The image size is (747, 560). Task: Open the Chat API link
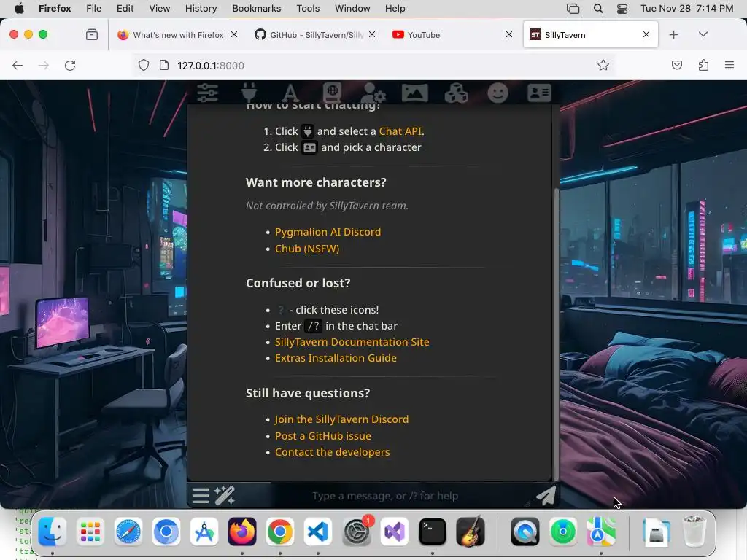tap(400, 131)
